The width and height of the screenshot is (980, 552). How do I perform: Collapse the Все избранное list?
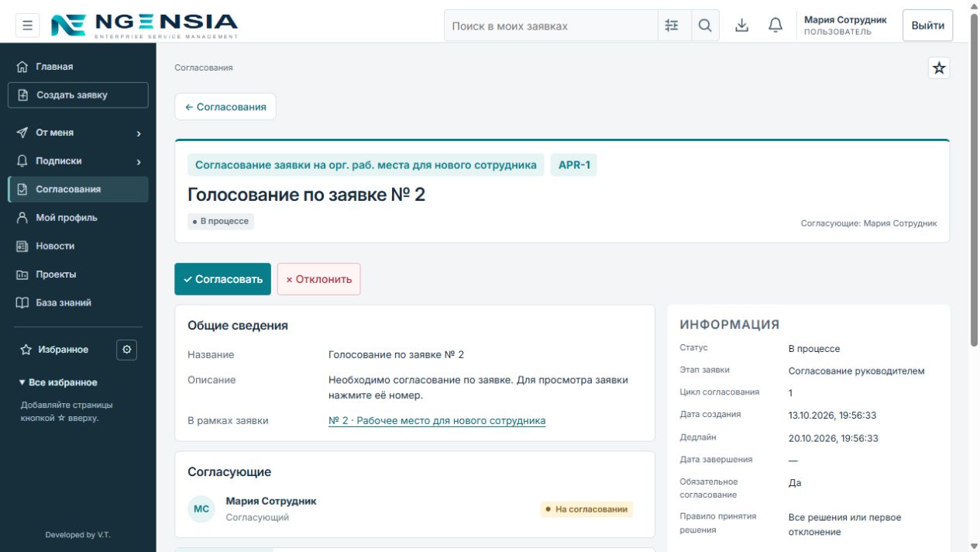(59, 382)
